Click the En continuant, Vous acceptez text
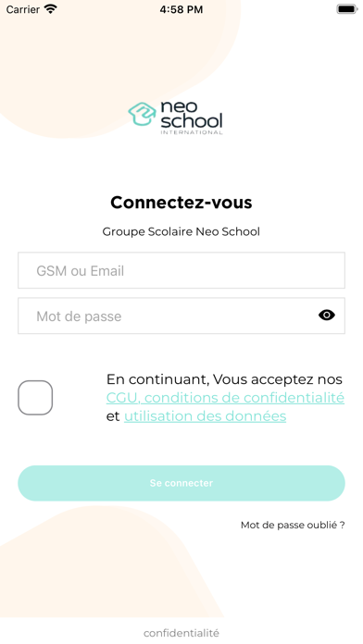This screenshot has height=644, width=363. [224, 379]
